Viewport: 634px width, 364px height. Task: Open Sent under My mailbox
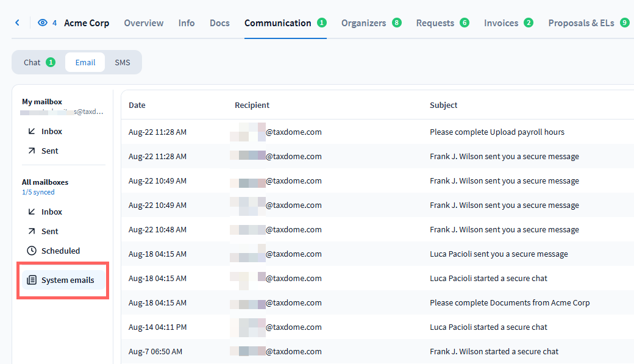tap(49, 151)
